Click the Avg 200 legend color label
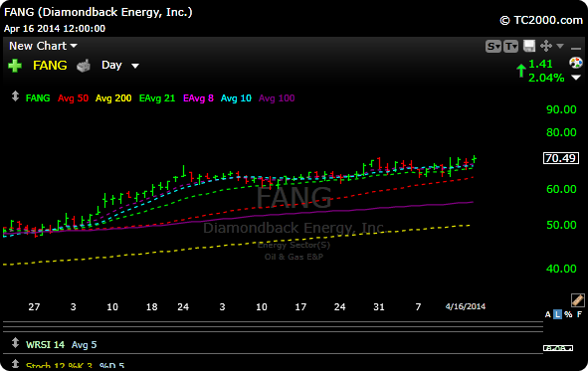The height and width of the screenshot is (371, 588). pos(113,98)
